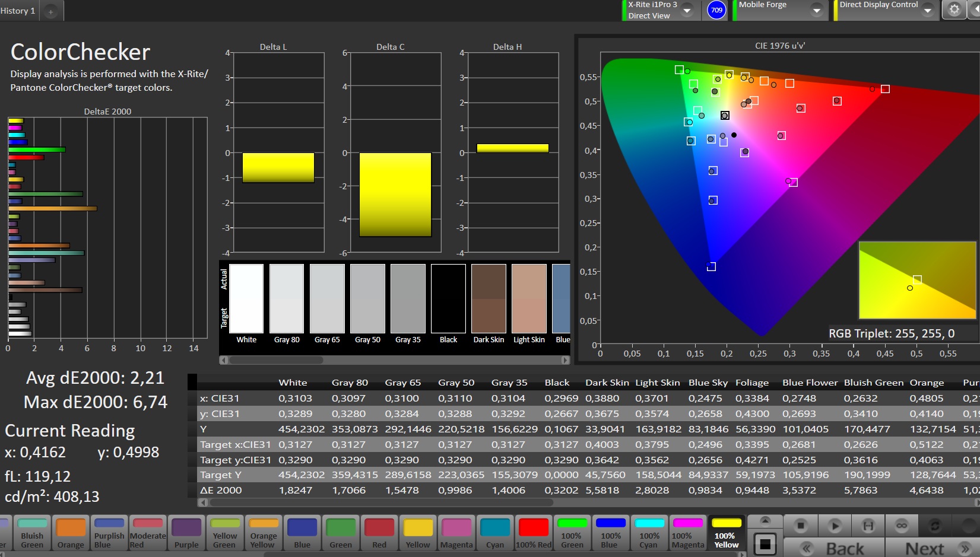This screenshot has width=980, height=557.
Task: Expand the up-arrow above pattern icon
Action: coord(765,521)
